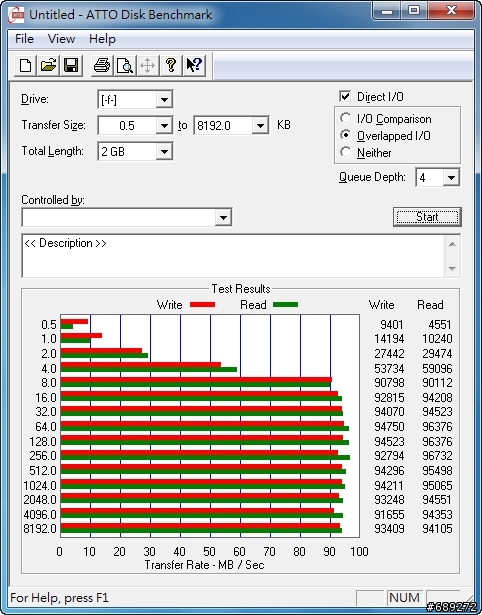
Task: Click the Write column header
Action: click(x=381, y=305)
